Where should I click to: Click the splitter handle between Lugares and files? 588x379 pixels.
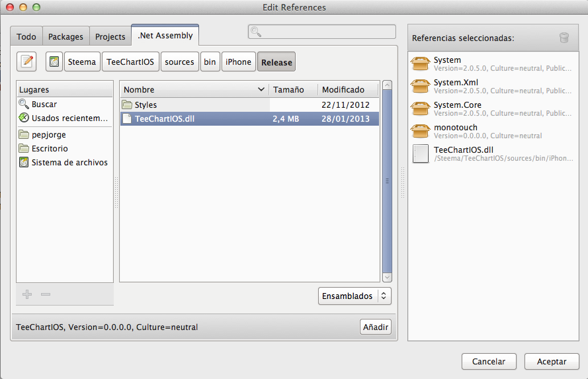[x=116, y=192]
